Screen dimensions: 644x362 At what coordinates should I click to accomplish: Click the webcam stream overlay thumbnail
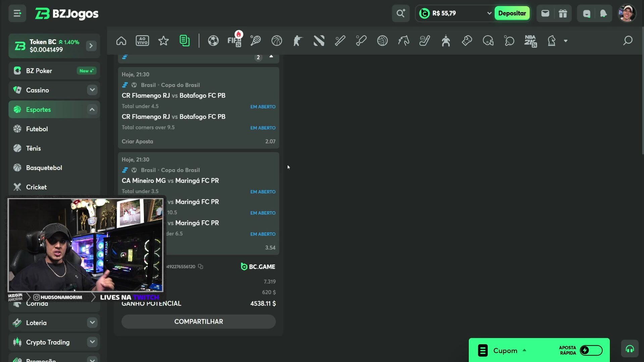(x=86, y=245)
